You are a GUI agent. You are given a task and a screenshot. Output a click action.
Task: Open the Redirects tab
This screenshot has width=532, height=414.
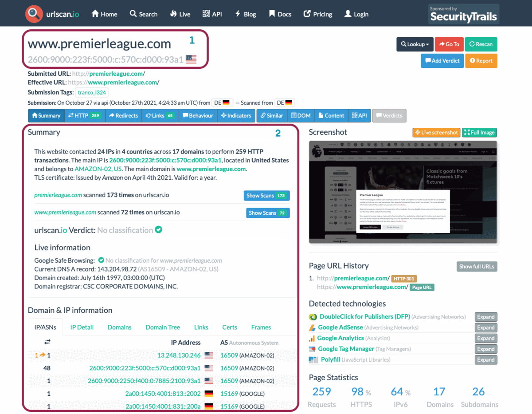pyautogui.click(x=123, y=116)
